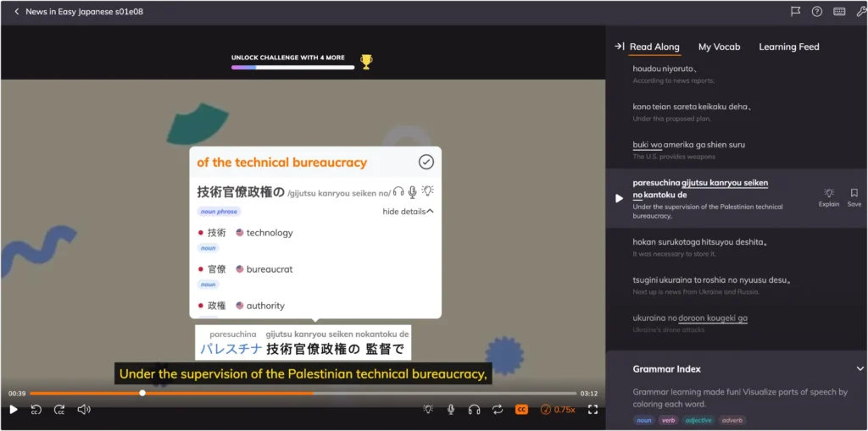This screenshot has height=431, width=868.
Task: Go back using arrow beside episode title
Action: point(17,12)
